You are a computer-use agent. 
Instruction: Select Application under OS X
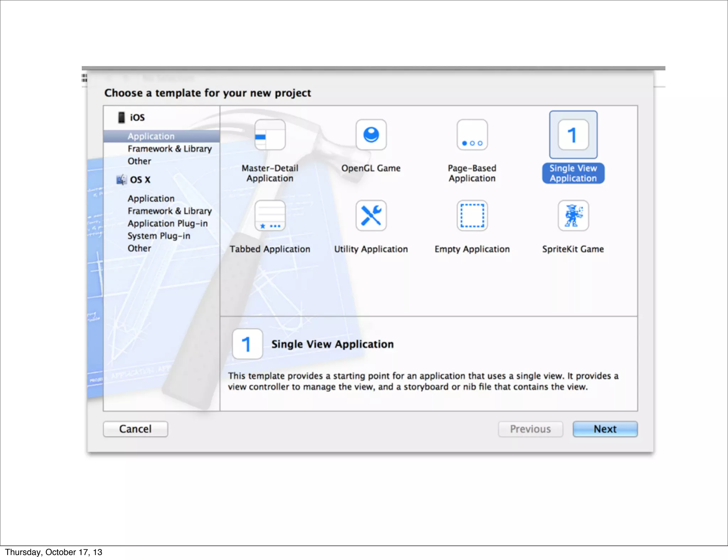(151, 199)
